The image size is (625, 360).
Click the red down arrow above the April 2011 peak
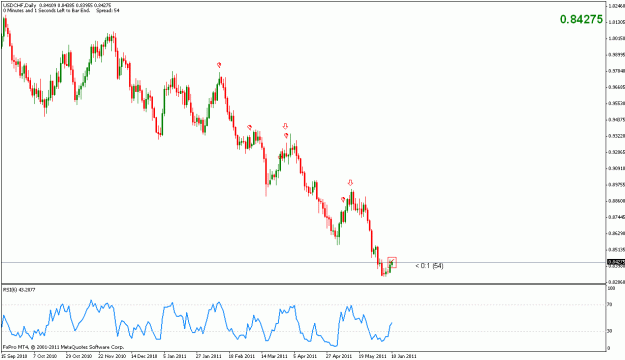click(x=285, y=126)
